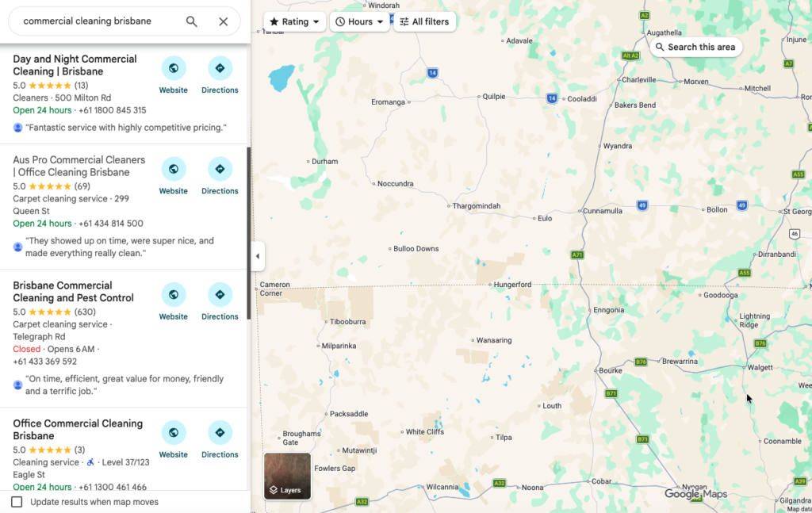Click the Wanaaring town label on map
This screenshot has height=513, width=812.
tap(494, 340)
